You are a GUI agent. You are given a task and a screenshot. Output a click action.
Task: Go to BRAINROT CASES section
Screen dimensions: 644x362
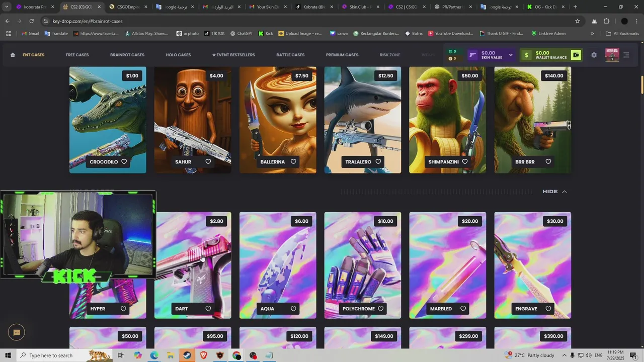point(127,55)
